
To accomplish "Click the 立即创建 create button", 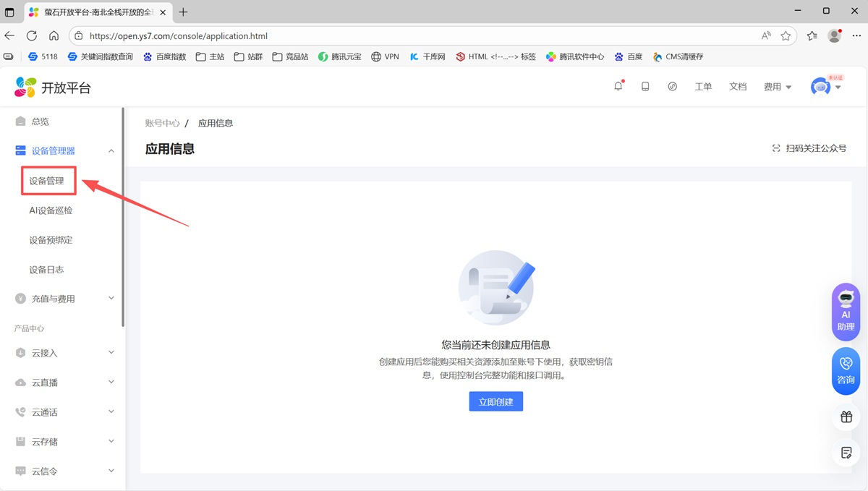I will [x=495, y=401].
